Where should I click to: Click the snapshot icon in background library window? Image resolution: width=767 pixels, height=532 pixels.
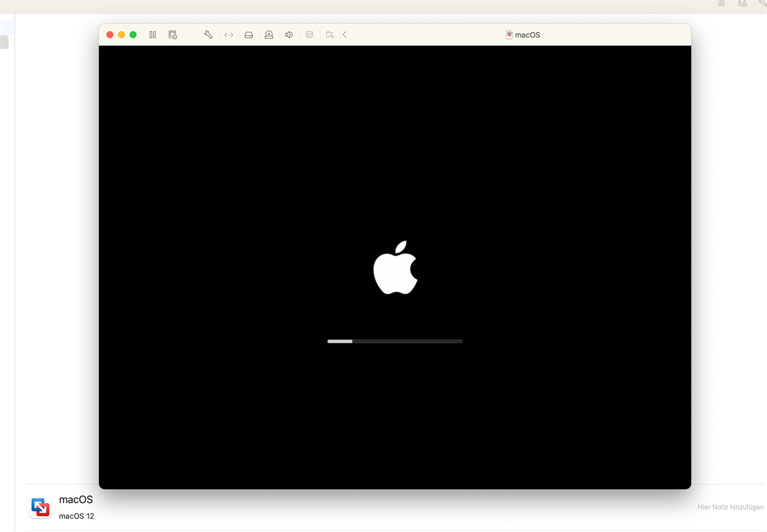click(x=742, y=3)
